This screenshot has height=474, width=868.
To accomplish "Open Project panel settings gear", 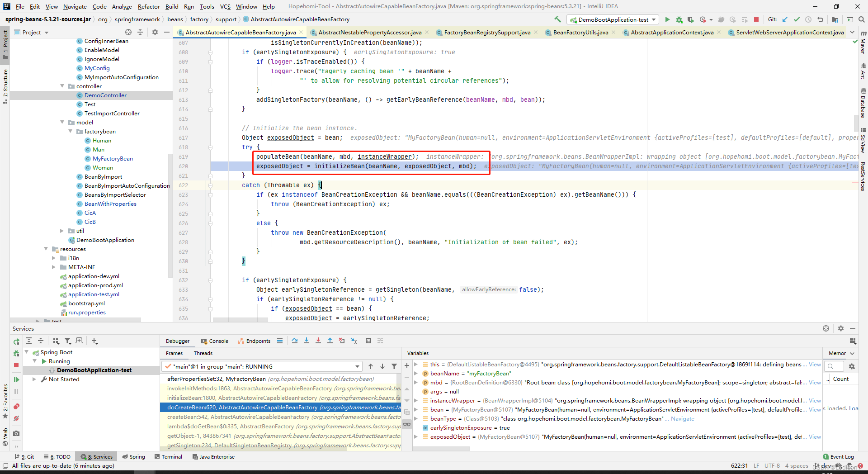I will (155, 32).
